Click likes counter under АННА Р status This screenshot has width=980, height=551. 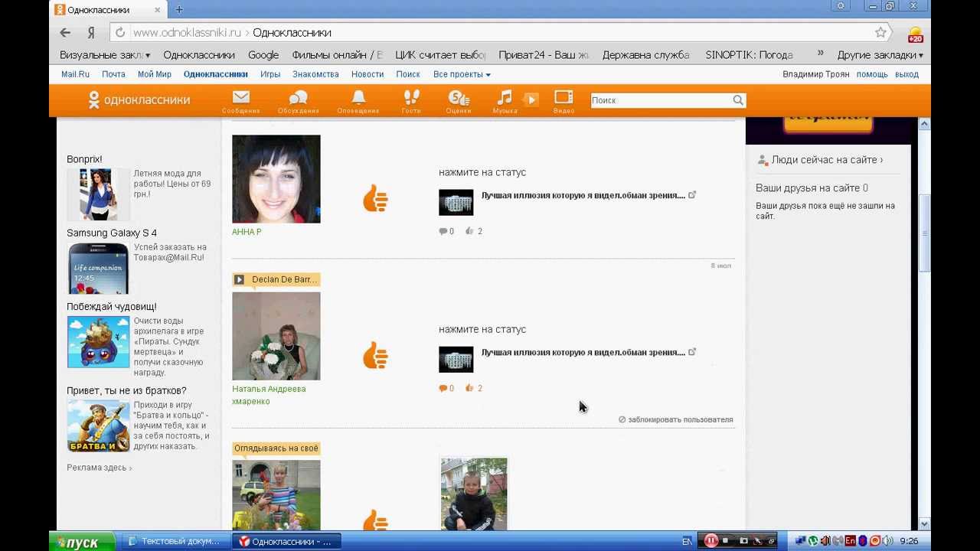474,231
